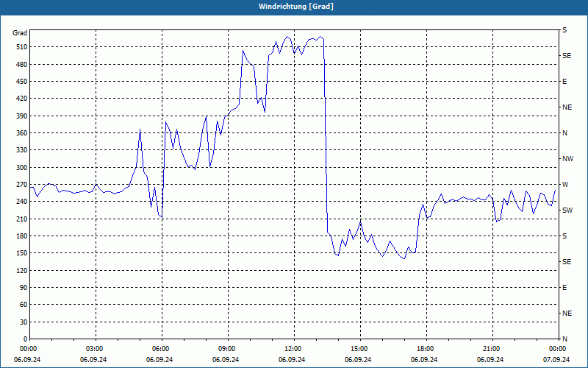Click the 330 degree axis label

[x=22, y=150]
